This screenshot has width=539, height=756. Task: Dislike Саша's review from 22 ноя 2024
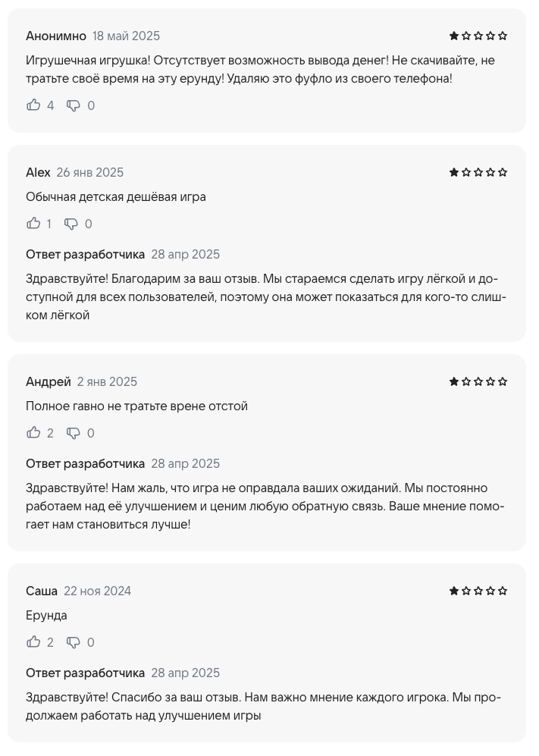74,642
